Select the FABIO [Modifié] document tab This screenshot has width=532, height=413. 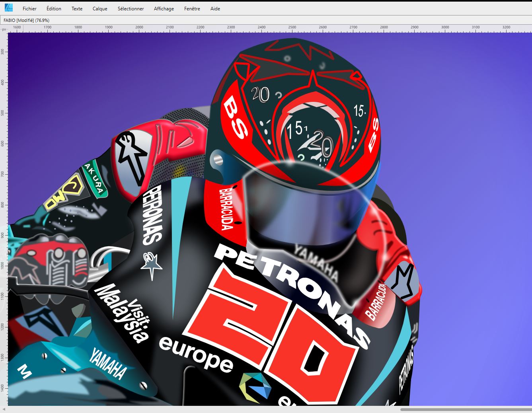pyautogui.click(x=26, y=20)
